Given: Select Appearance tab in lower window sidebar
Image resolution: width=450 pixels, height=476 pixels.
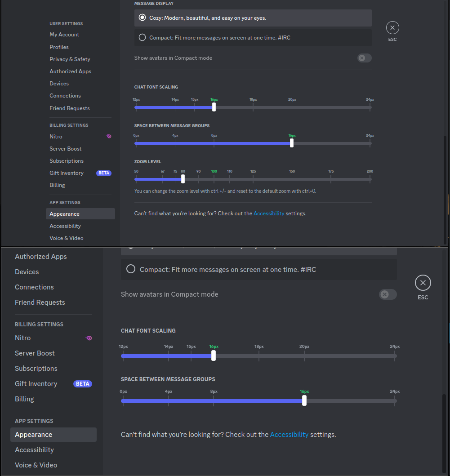Looking at the screenshot, I should pyautogui.click(x=53, y=435).
